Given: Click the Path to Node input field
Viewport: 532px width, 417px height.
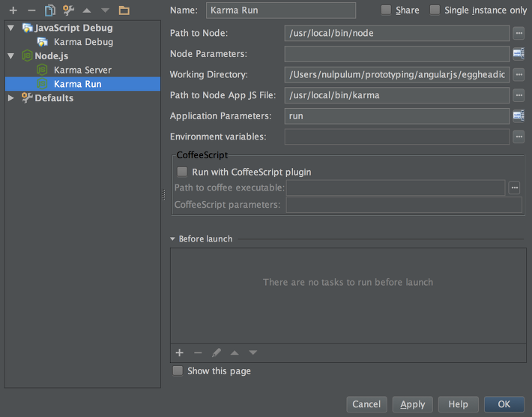Looking at the screenshot, I should tap(397, 33).
